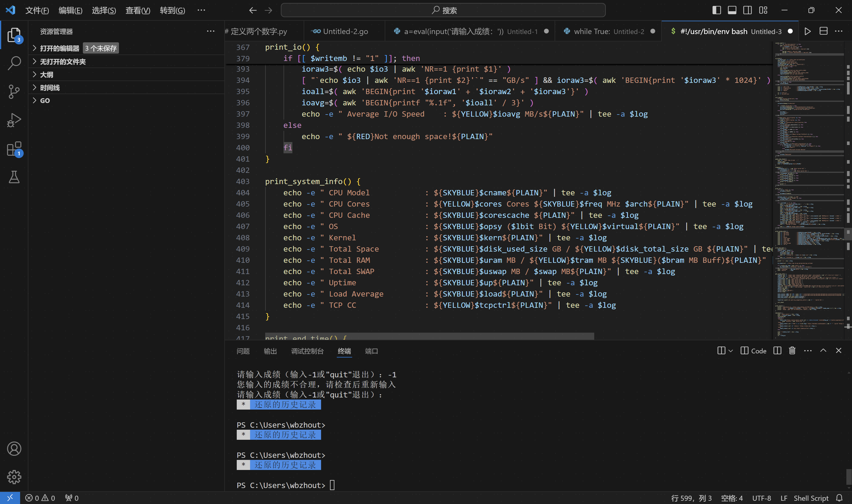
Task: Open the Testing flask view
Action: click(x=14, y=177)
